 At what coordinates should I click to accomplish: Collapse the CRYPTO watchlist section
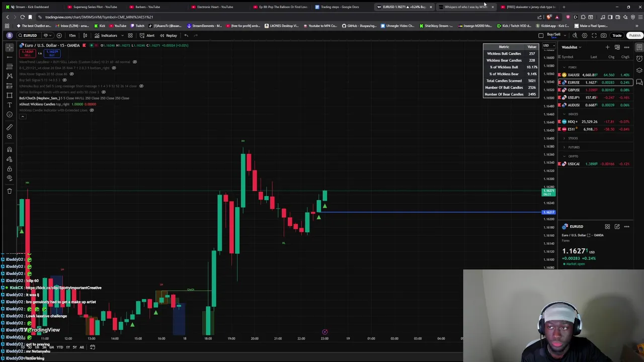tap(564, 156)
